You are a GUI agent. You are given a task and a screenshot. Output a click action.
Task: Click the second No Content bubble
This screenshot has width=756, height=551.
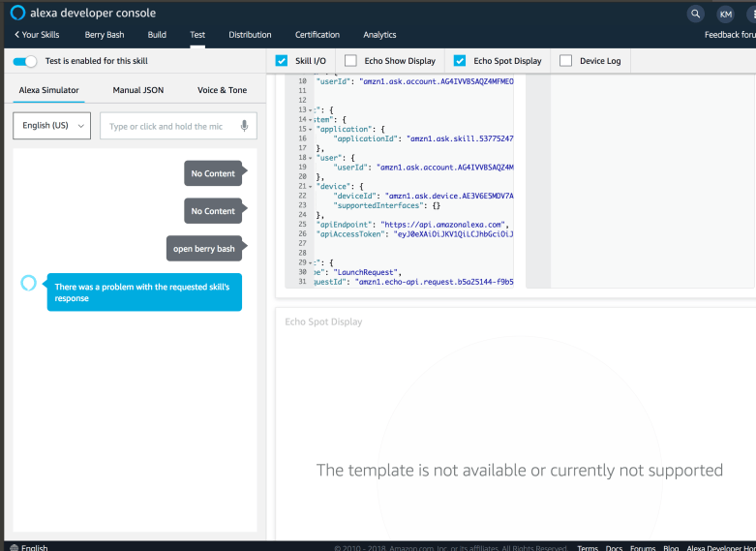[x=213, y=211]
